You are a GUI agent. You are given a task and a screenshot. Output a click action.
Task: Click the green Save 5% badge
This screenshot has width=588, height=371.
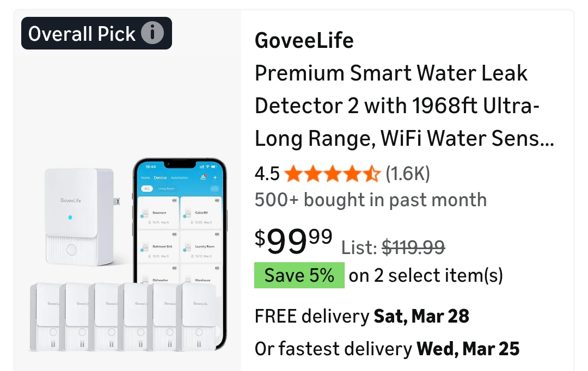coord(299,275)
